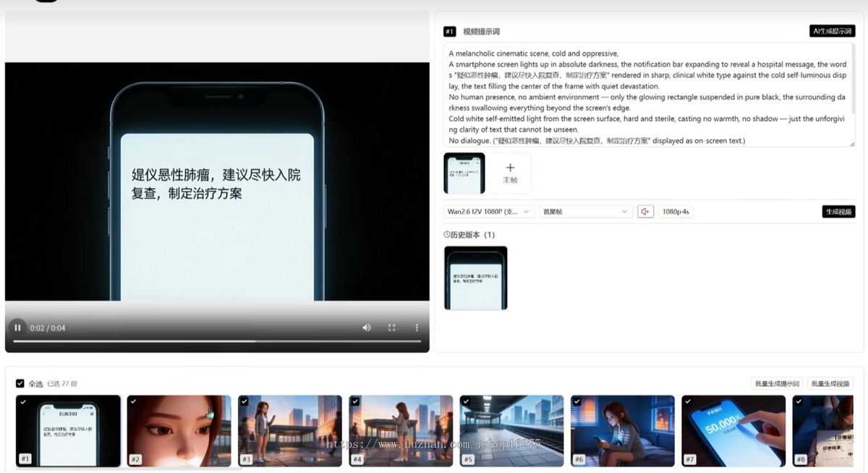Image resolution: width=868 pixels, height=473 pixels.
Task: Toggle checkbox on clip #3
Action: (x=244, y=401)
